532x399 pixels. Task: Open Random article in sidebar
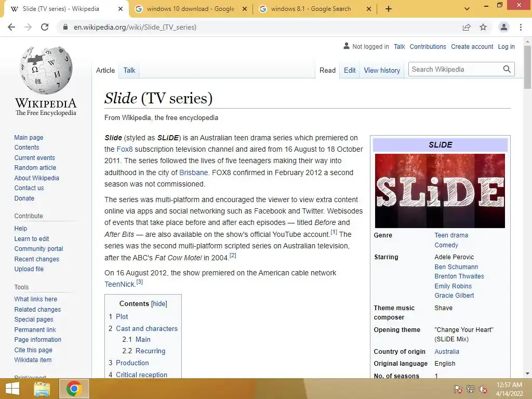click(35, 168)
